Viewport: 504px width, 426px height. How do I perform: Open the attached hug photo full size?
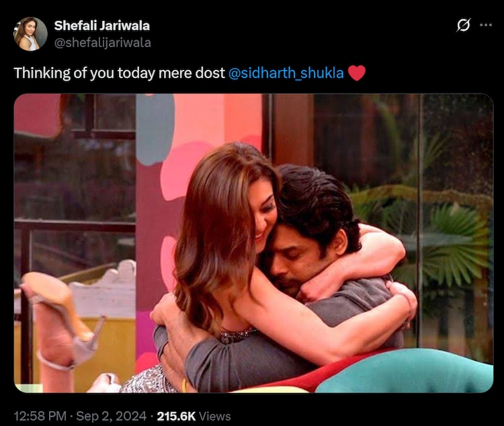tap(253, 243)
